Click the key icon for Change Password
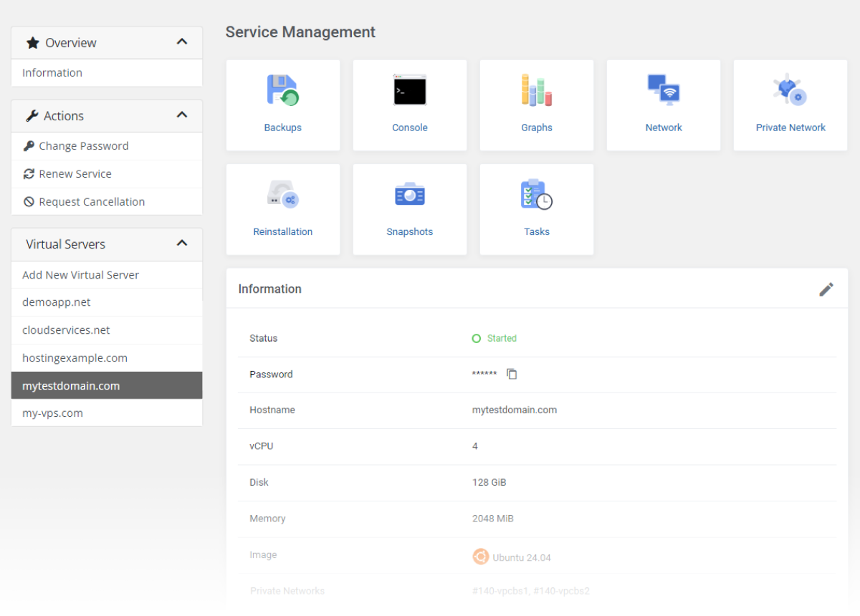 coord(29,146)
